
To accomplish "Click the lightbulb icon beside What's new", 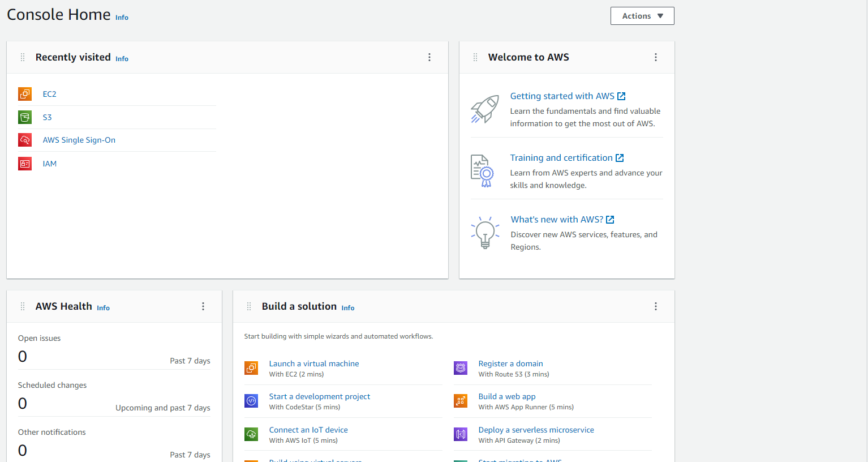I will click(x=485, y=232).
